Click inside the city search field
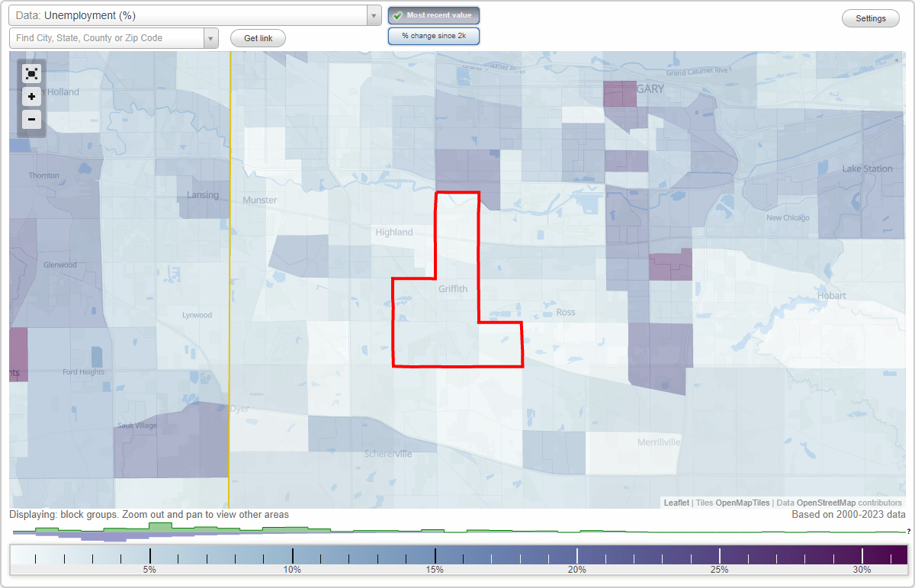The width and height of the screenshot is (915, 588). point(103,37)
